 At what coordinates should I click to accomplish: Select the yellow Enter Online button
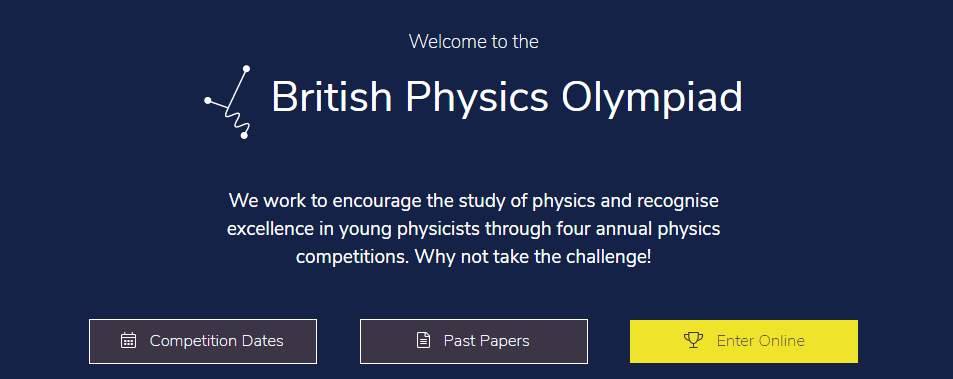pyautogui.click(x=744, y=341)
